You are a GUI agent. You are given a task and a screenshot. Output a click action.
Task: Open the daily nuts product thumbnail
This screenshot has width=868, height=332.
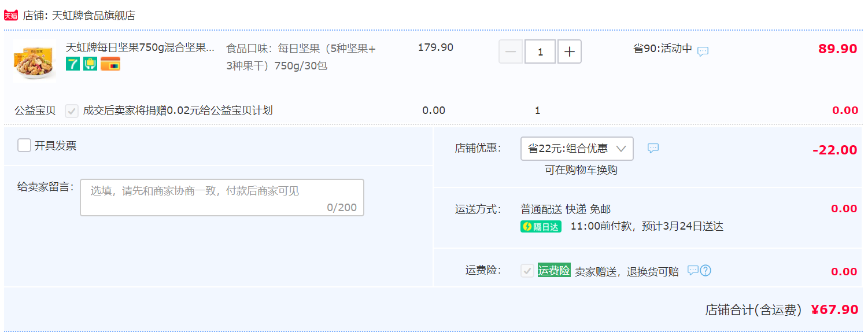pos(35,61)
